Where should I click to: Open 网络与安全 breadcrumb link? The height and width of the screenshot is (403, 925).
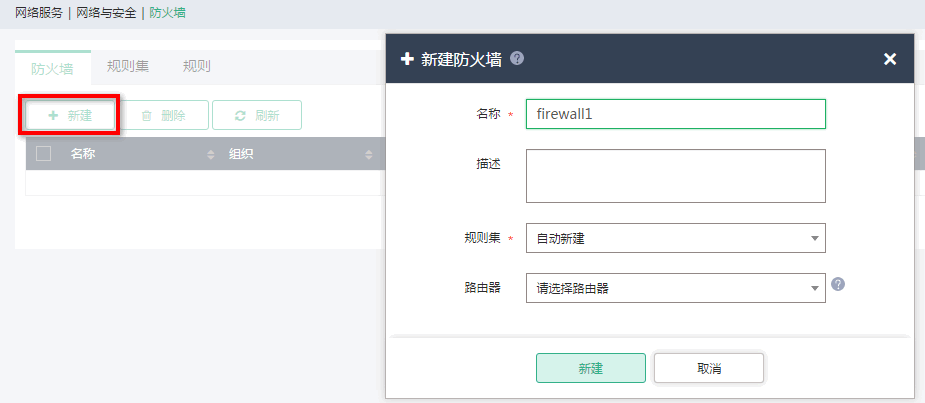[108, 13]
